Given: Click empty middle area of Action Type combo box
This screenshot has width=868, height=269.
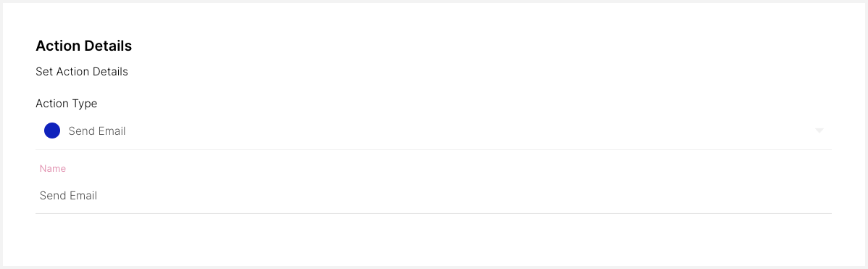Looking at the screenshot, I should pos(443,131).
